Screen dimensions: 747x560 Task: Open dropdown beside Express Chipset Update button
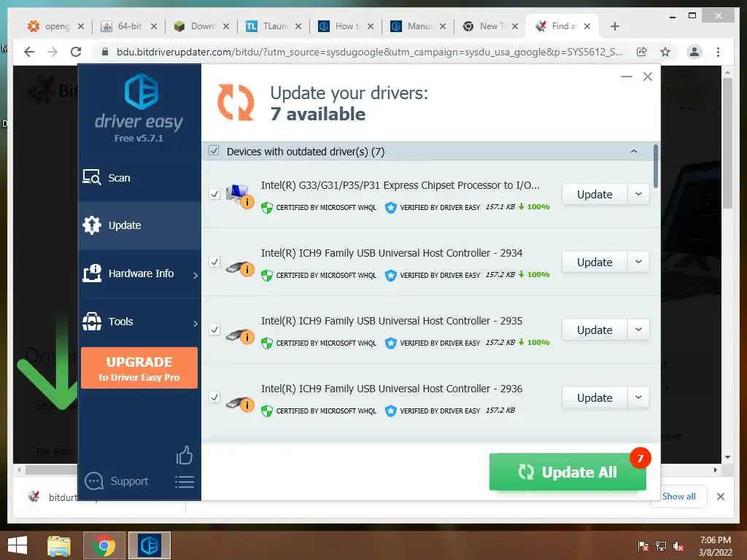[x=638, y=194]
